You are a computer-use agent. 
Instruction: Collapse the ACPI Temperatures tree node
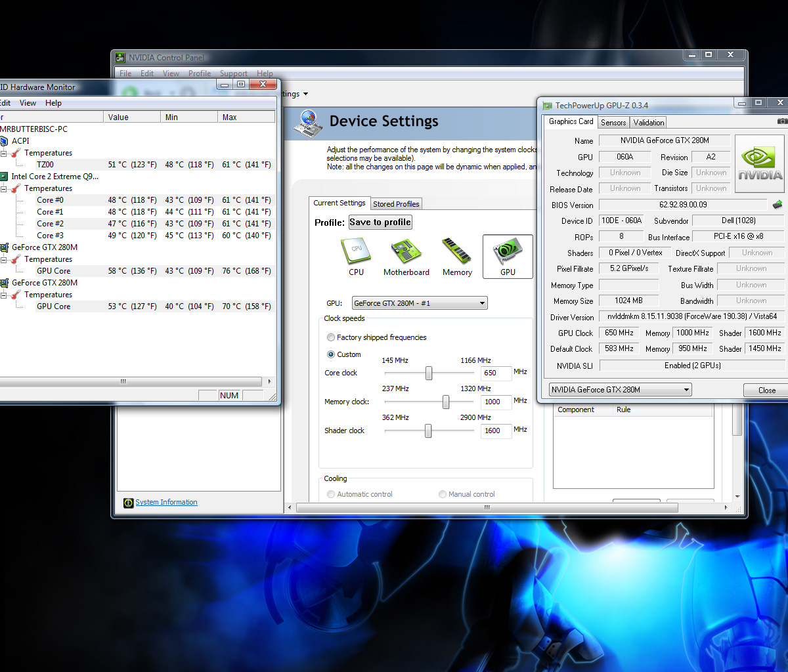(3, 153)
